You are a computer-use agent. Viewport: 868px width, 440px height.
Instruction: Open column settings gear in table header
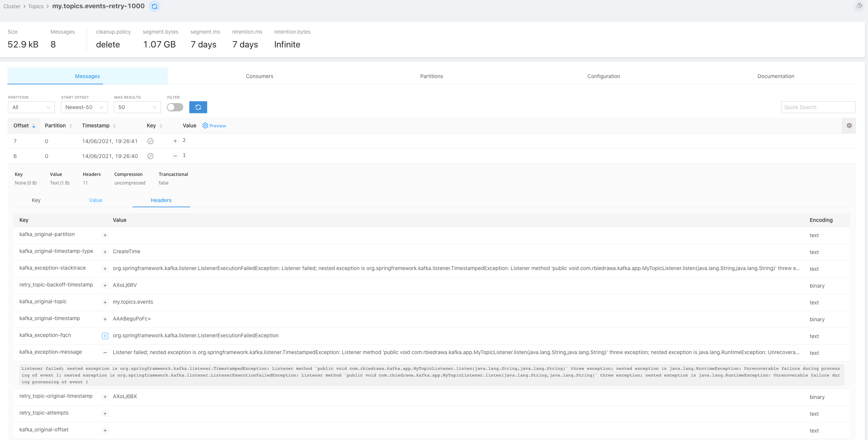[849, 126]
